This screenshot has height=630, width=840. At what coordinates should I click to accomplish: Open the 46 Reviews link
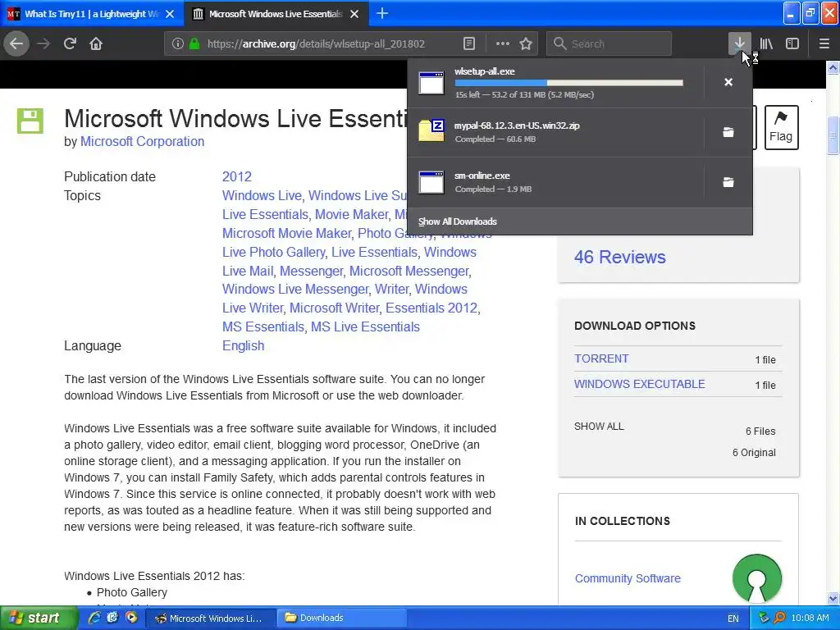pos(620,257)
